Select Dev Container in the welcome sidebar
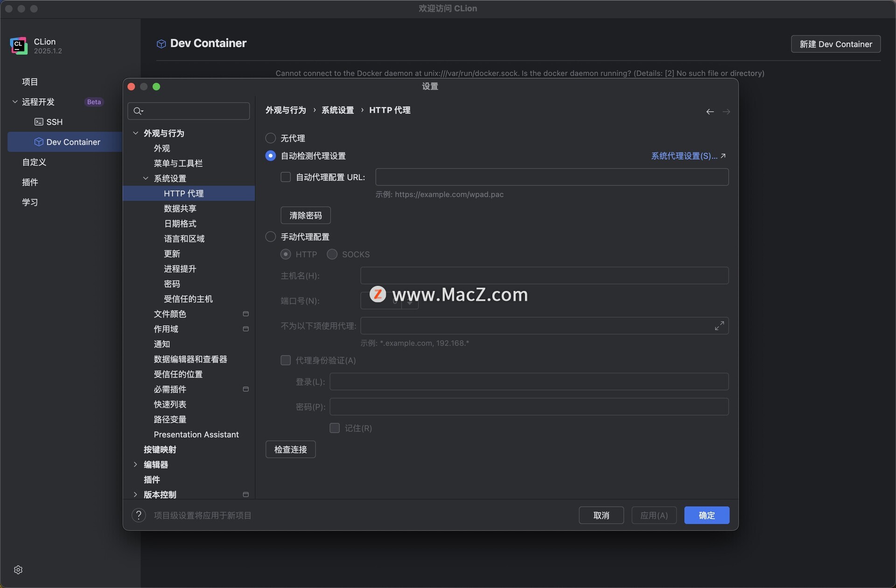 [x=65, y=142]
